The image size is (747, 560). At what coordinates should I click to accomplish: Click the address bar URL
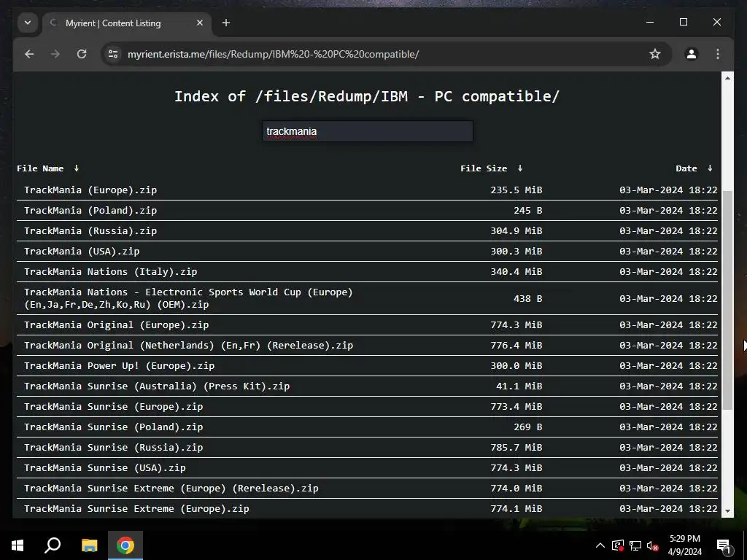pyautogui.click(x=274, y=54)
